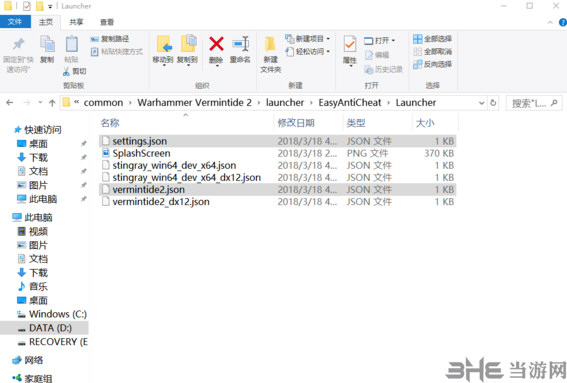Switch to the Home ribbon tab

(x=46, y=22)
